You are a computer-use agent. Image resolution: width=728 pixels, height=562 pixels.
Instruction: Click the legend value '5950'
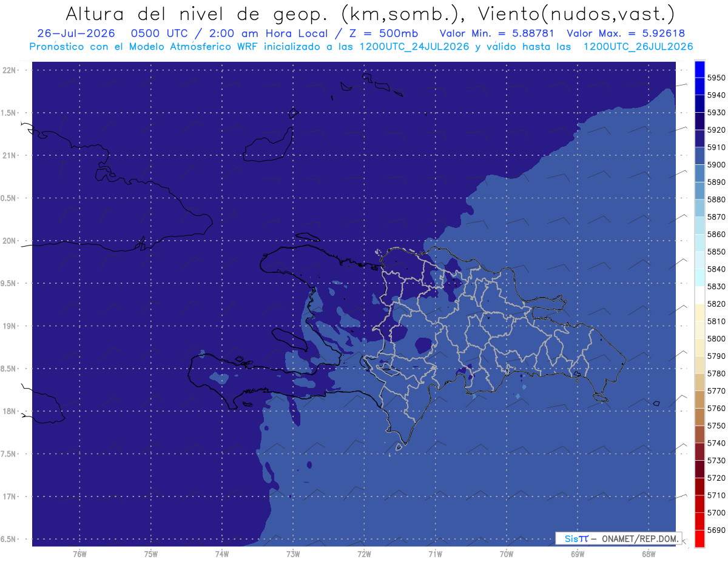click(716, 78)
